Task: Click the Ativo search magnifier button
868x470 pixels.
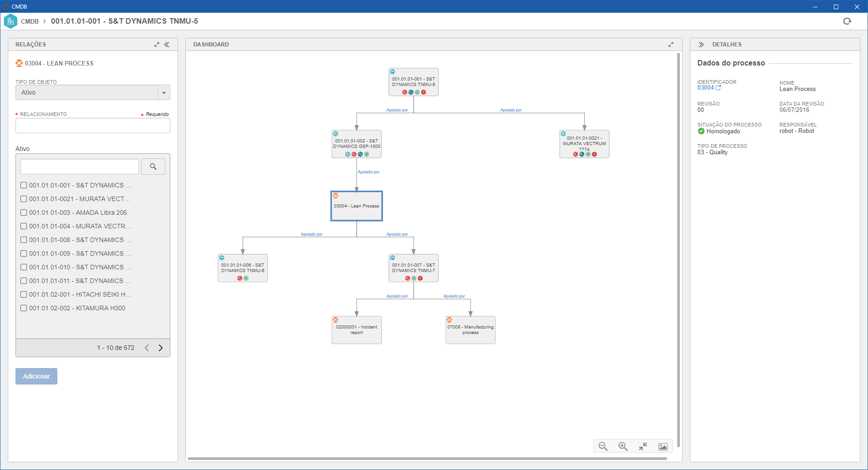Action: (x=153, y=167)
